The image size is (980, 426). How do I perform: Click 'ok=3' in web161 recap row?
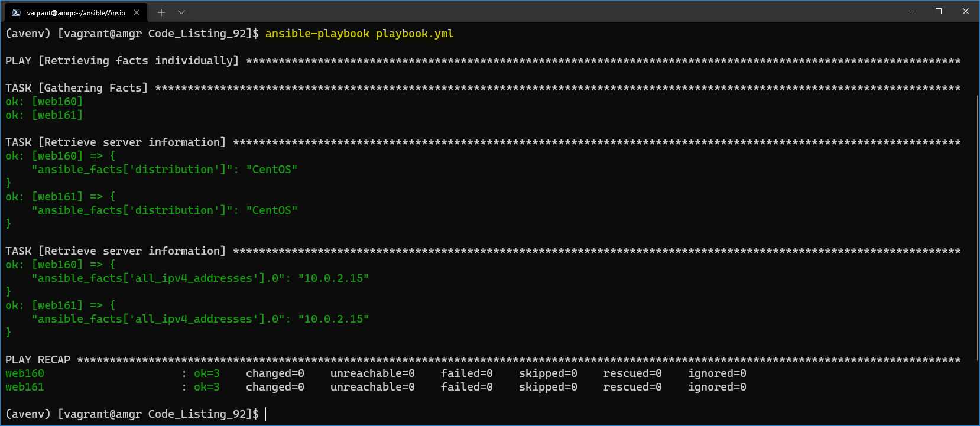[x=207, y=387]
